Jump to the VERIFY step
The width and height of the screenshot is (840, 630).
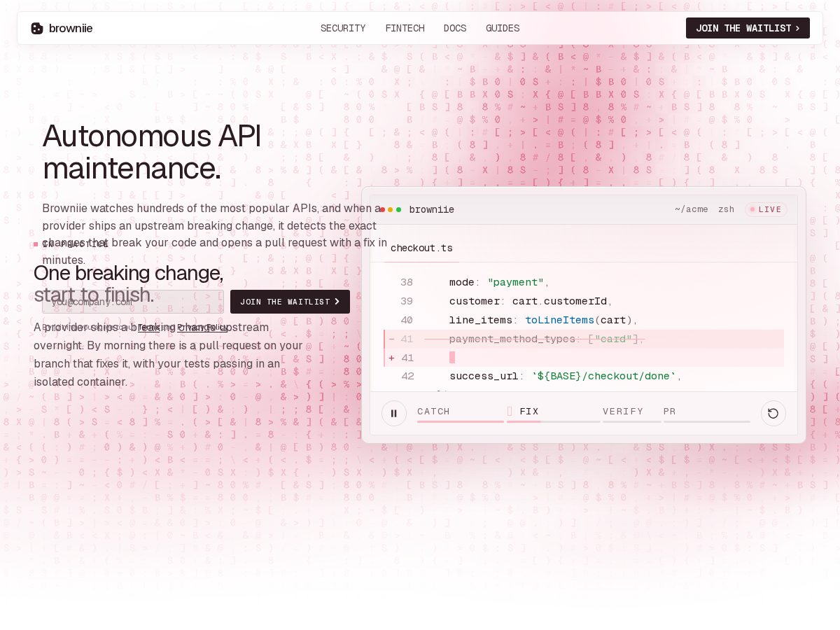coord(631,413)
